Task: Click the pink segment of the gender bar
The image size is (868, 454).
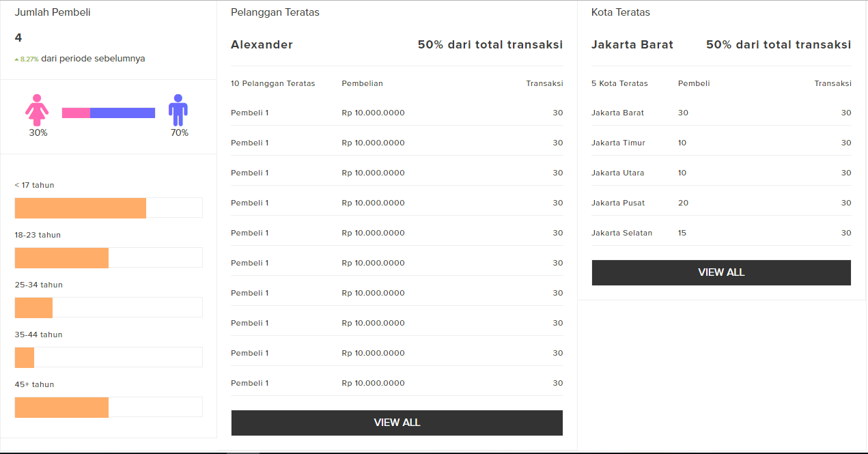Action: click(x=76, y=113)
